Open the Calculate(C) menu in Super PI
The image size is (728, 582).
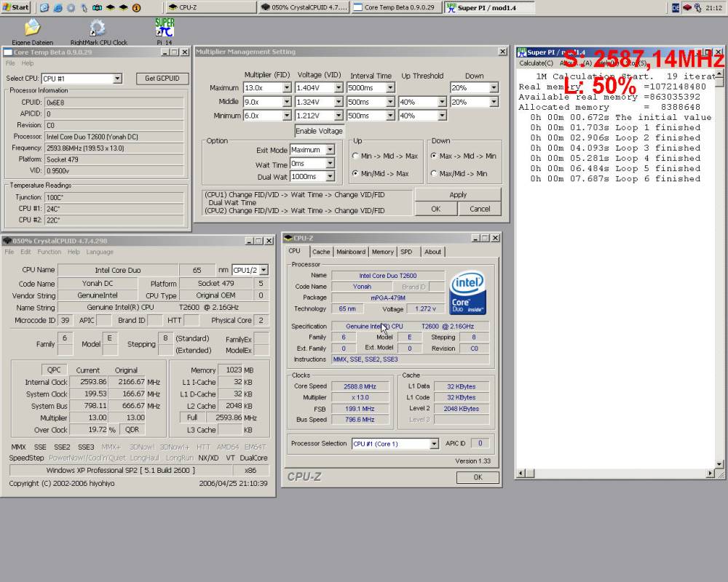(537, 63)
